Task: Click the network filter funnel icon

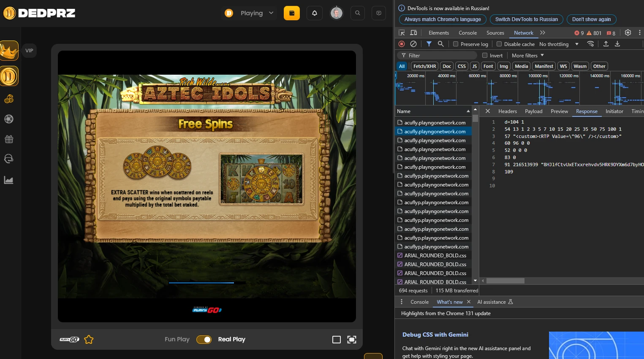Action: [x=429, y=44]
